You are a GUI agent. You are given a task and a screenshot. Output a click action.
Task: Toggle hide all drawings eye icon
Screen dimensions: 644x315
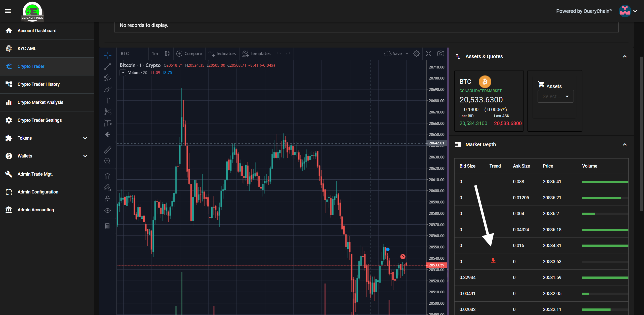(x=108, y=211)
